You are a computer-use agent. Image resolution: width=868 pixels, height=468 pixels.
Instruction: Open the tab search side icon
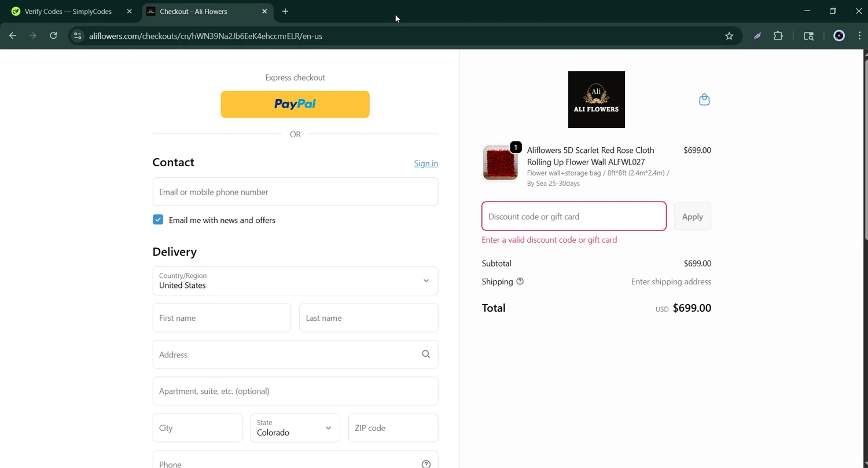coord(809,36)
